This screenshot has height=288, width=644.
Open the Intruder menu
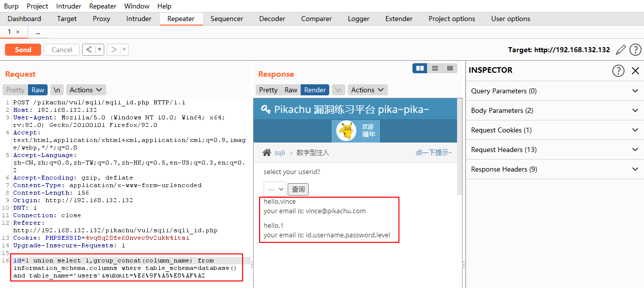[68, 6]
